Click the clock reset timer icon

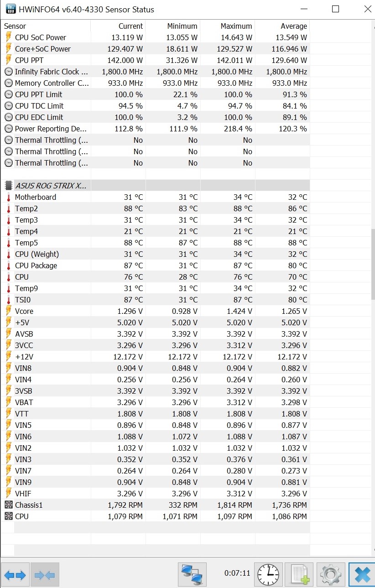(x=268, y=574)
